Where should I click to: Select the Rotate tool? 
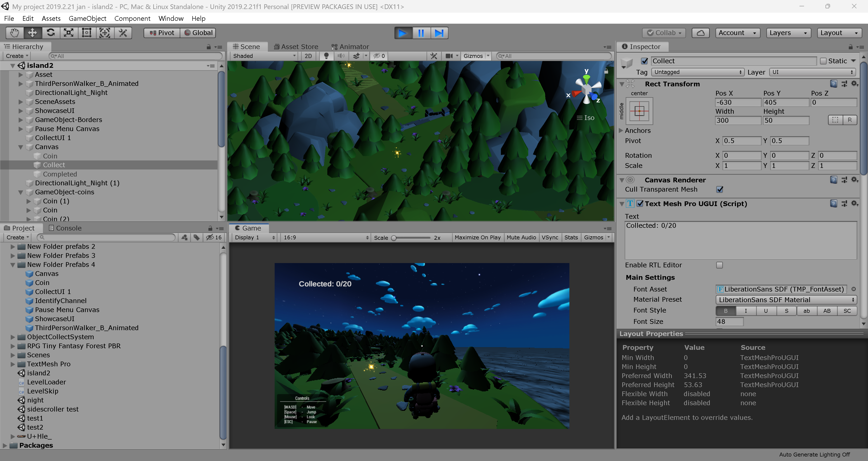coord(51,33)
